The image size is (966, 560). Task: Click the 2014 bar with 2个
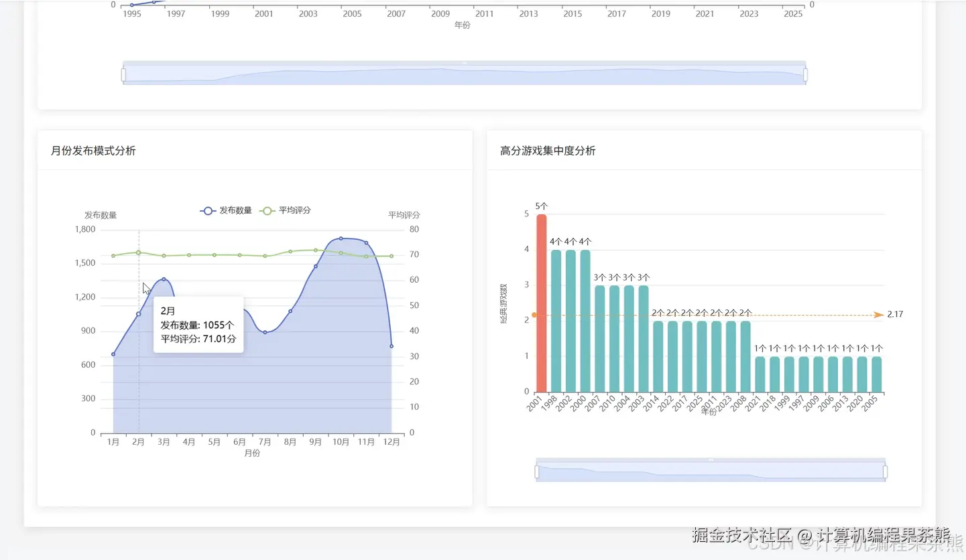coord(658,356)
